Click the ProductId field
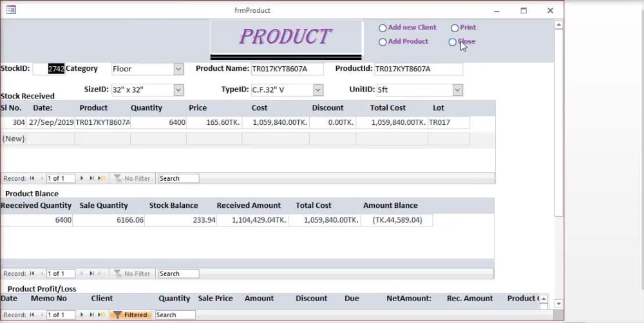 coord(419,69)
